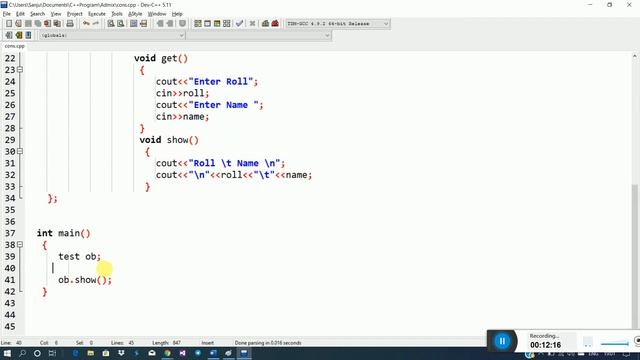Open the File menu
Image resolution: width=640 pixels, height=360 pixels.
(x=7, y=14)
